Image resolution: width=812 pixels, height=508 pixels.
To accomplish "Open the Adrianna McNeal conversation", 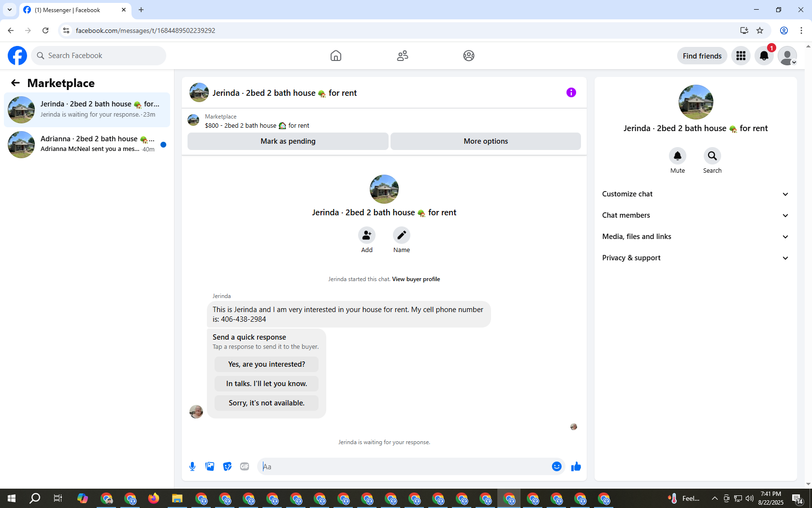I will (87, 145).
